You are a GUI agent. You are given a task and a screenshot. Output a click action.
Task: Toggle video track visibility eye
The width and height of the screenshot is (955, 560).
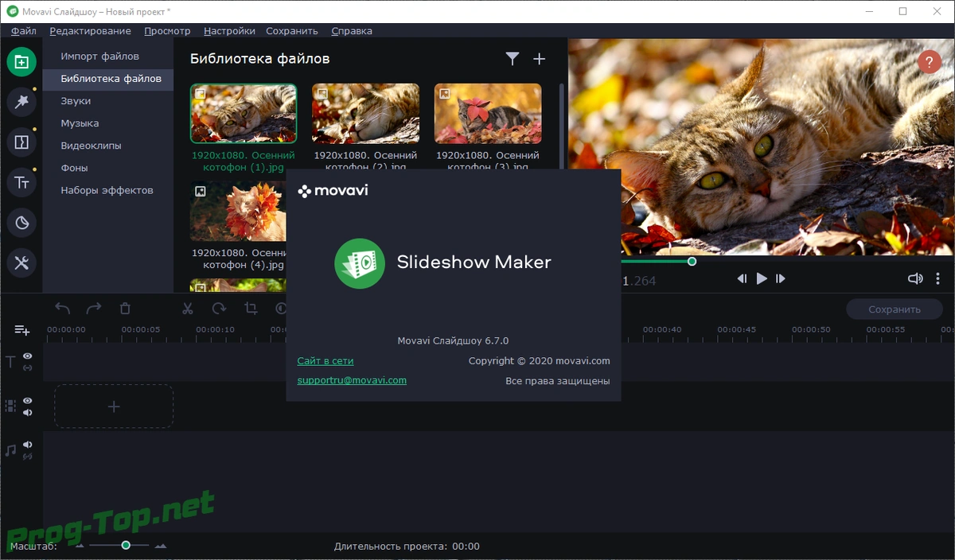pyautogui.click(x=28, y=401)
